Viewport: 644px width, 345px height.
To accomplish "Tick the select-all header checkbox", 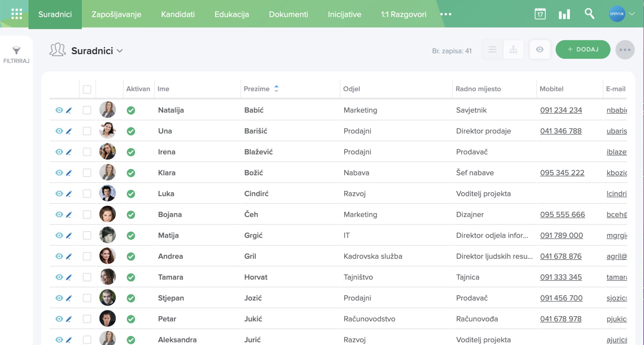I will pyautogui.click(x=87, y=89).
